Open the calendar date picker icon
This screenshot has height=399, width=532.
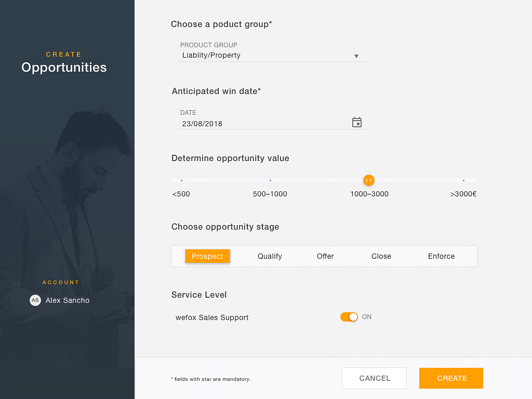356,123
